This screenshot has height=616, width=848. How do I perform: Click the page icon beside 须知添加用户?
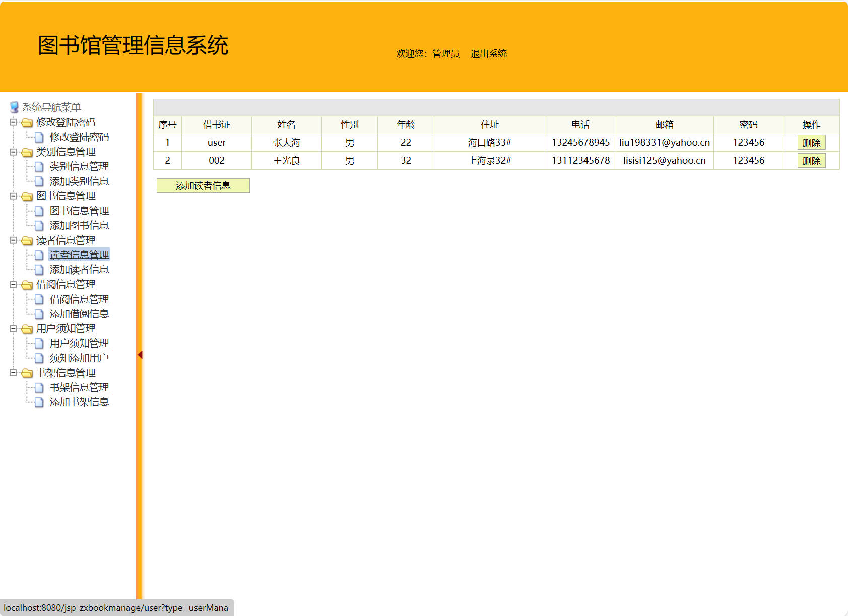click(39, 358)
